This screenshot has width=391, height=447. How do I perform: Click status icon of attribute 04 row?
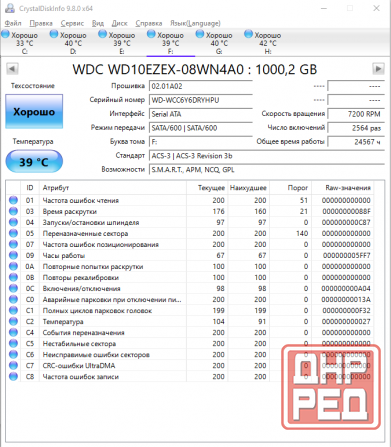click(13, 222)
